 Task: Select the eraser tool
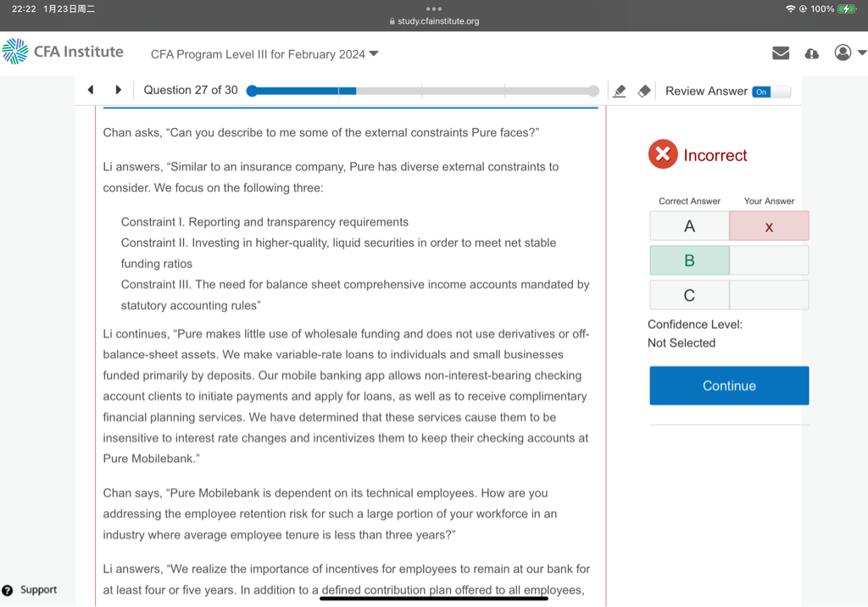click(644, 91)
